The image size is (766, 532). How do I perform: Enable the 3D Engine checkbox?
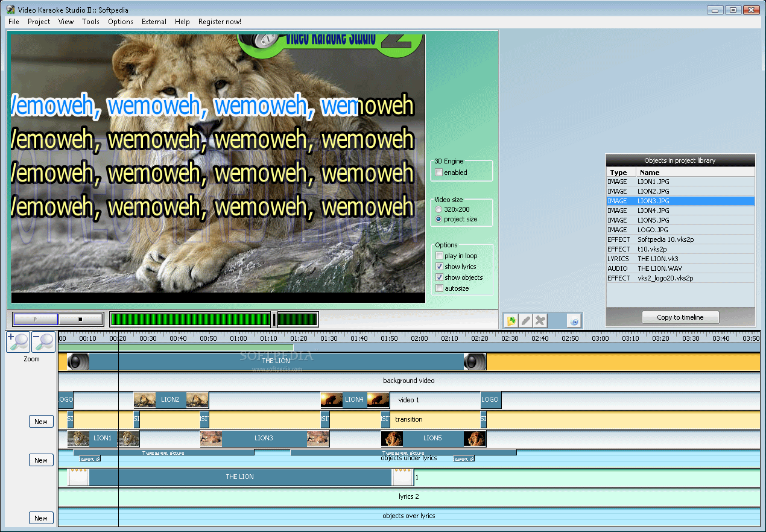click(x=438, y=173)
